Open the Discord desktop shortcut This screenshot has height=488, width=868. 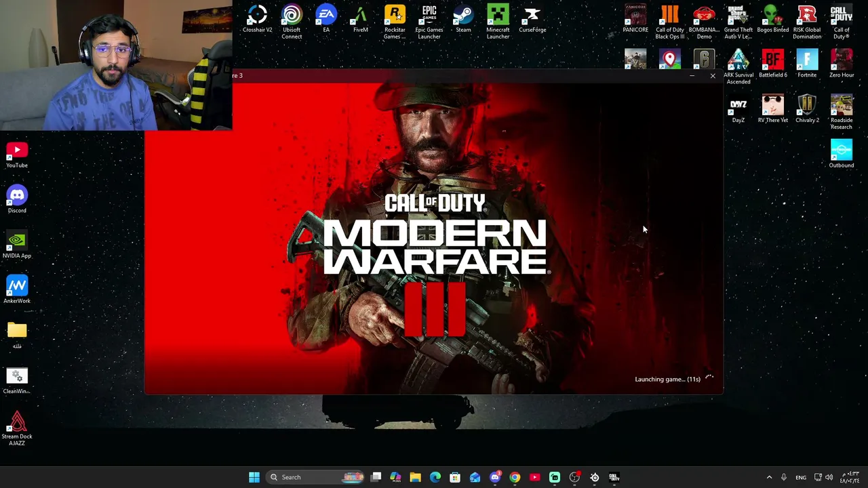[17, 200]
